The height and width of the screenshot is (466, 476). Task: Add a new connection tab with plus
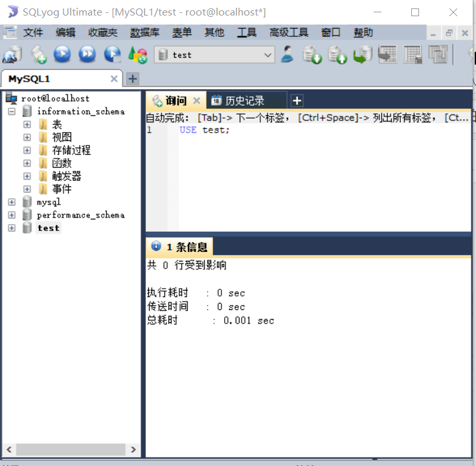point(133,79)
